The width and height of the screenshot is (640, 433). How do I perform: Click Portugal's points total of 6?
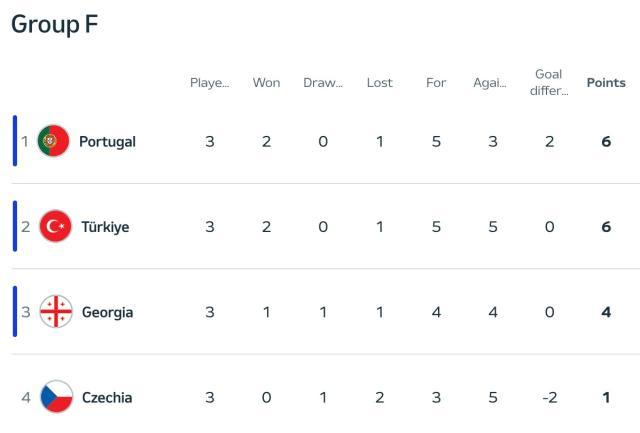tap(606, 142)
